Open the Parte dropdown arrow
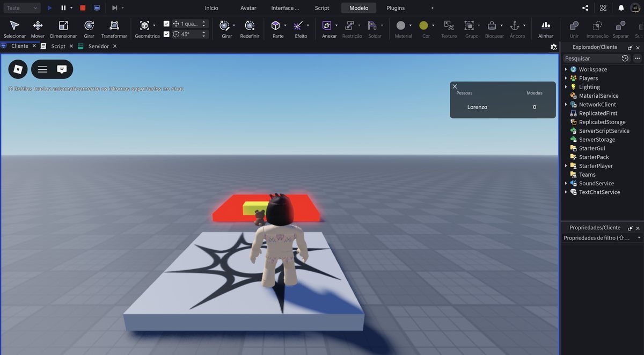Image resolution: width=644 pixels, height=355 pixels. (285, 25)
